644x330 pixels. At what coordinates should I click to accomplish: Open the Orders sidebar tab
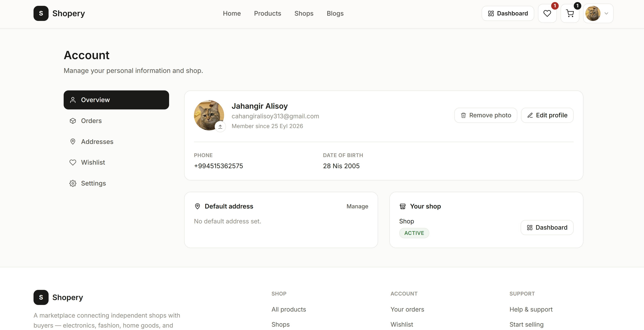pos(116,121)
